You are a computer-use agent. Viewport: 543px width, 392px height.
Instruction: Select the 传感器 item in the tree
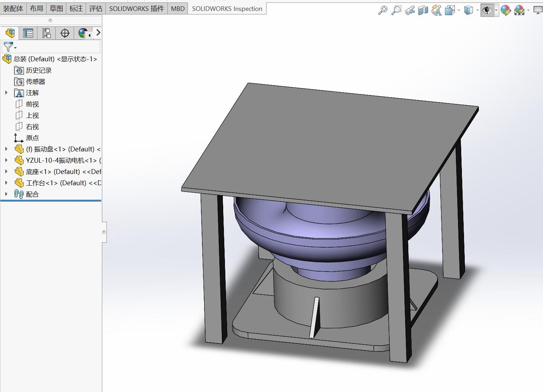click(x=35, y=82)
